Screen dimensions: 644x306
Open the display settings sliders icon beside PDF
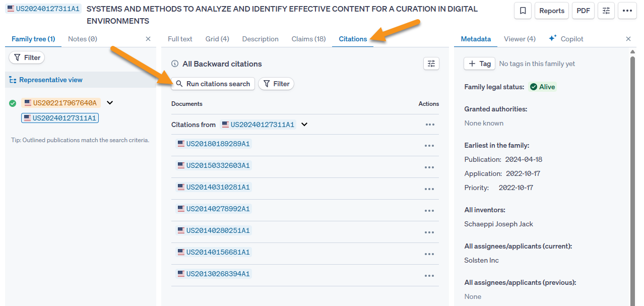[606, 11]
